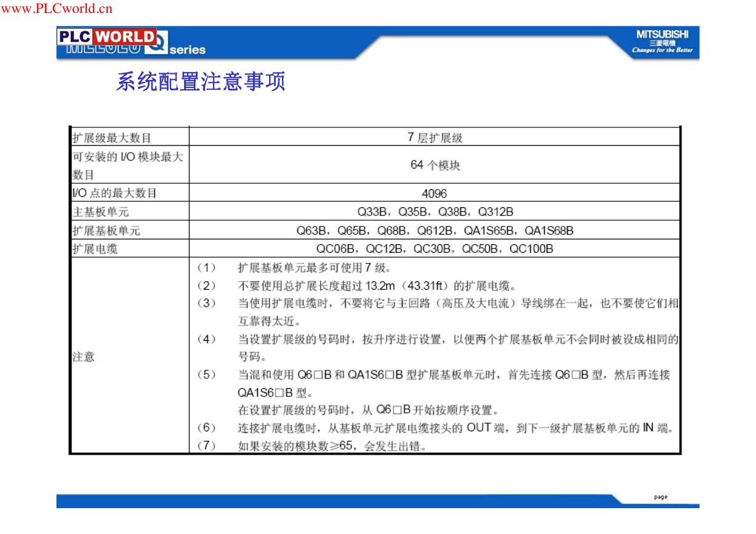
Task: Click the "可安装的 I/O 模块最大数目" row label
Action: (x=128, y=165)
